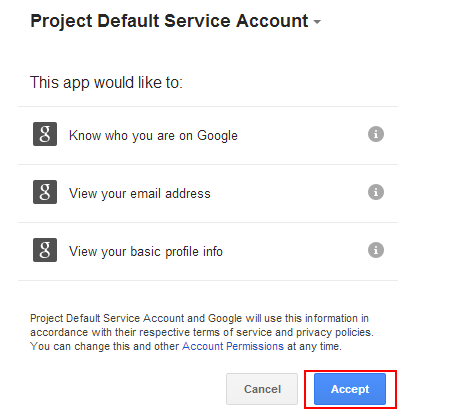
Task: Click the Project Default Service Account heading
Action: click(169, 21)
